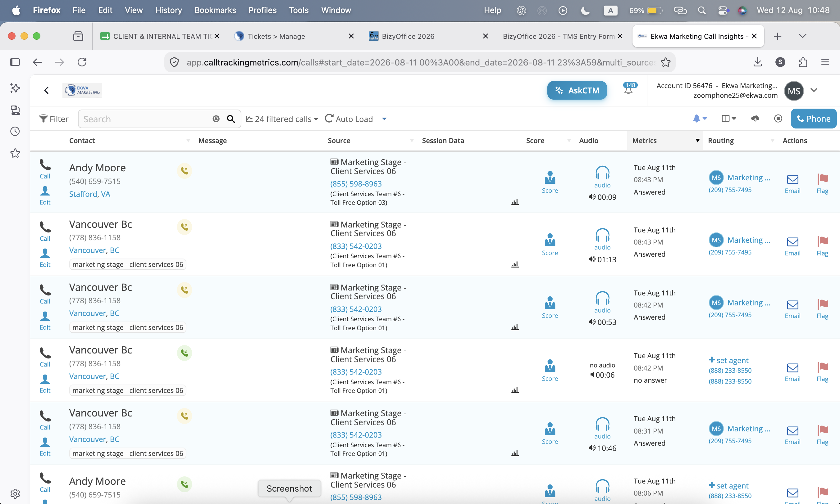Email the Vancouver Bc 00:53 call

click(792, 309)
